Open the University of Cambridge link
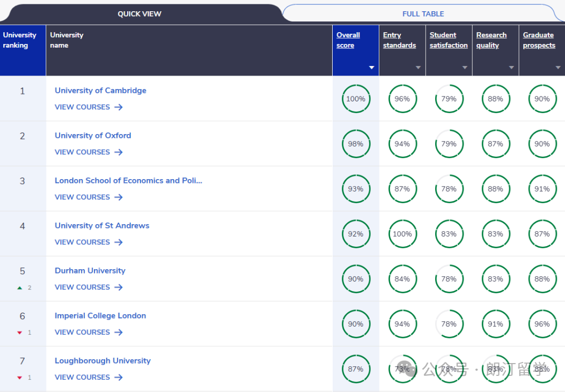This screenshot has width=565, height=392. pyautogui.click(x=100, y=90)
